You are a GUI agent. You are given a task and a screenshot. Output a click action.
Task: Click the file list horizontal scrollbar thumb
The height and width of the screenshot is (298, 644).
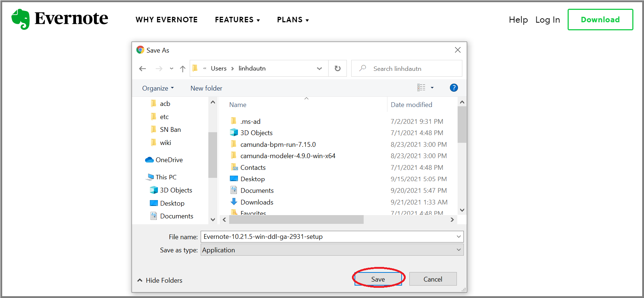(297, 219)
